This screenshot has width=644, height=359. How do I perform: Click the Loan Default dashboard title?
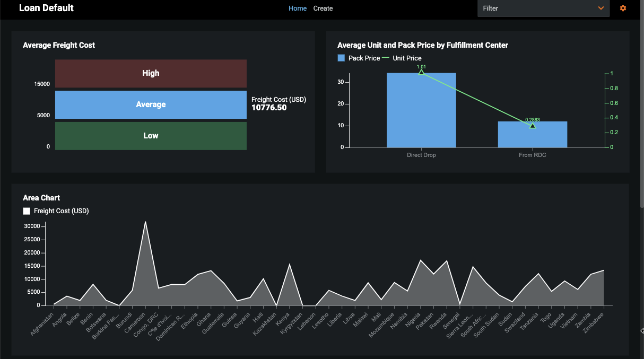46,8
